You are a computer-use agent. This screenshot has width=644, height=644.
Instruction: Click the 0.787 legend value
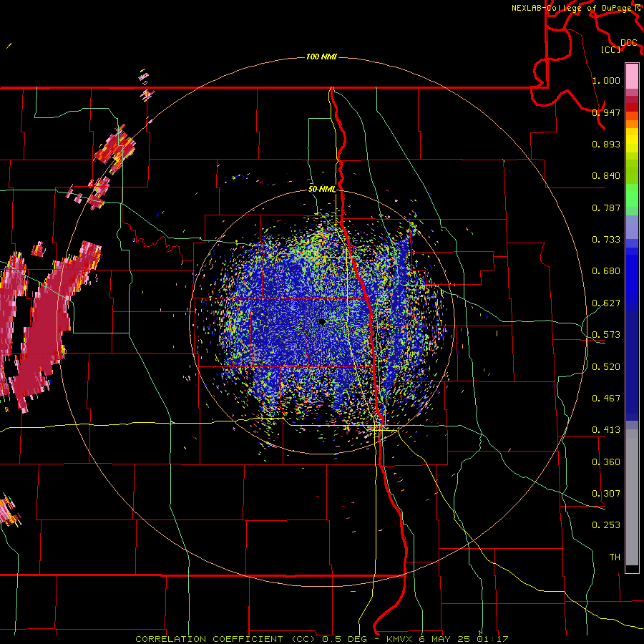pos(606,208)
